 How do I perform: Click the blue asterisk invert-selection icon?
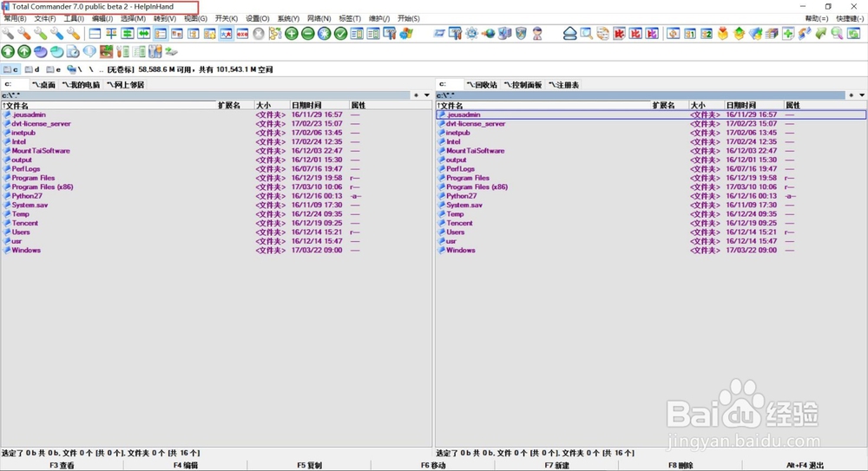tap(325, 34)
